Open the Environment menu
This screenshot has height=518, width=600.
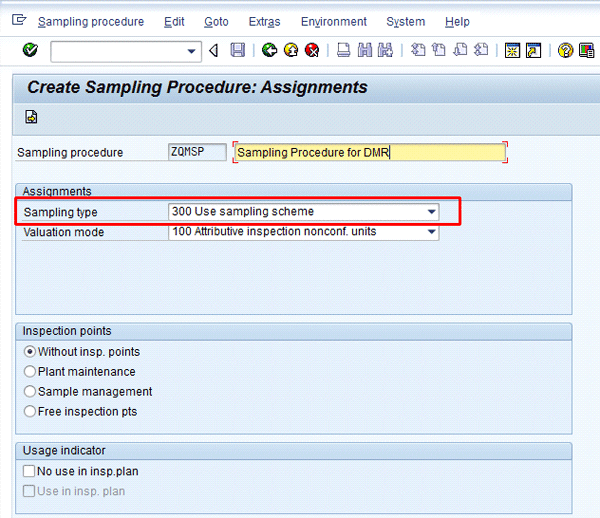pyautogui.click(x=334, y=22)
